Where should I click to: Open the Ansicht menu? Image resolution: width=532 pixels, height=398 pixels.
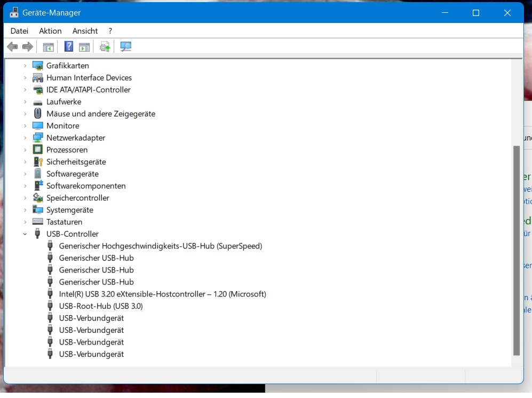point(85,31)
